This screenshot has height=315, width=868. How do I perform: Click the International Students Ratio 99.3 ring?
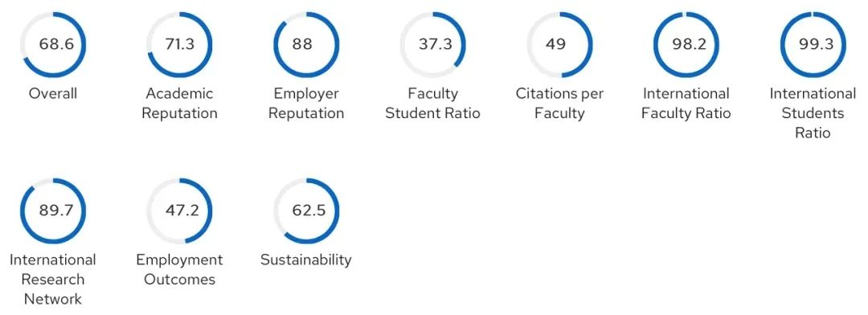[813, 45]
